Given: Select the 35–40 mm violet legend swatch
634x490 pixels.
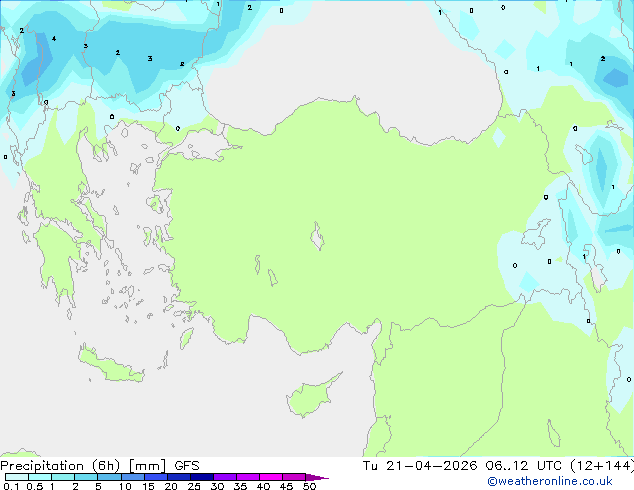Looking at the screenshot, I should (x=247, y=477).
